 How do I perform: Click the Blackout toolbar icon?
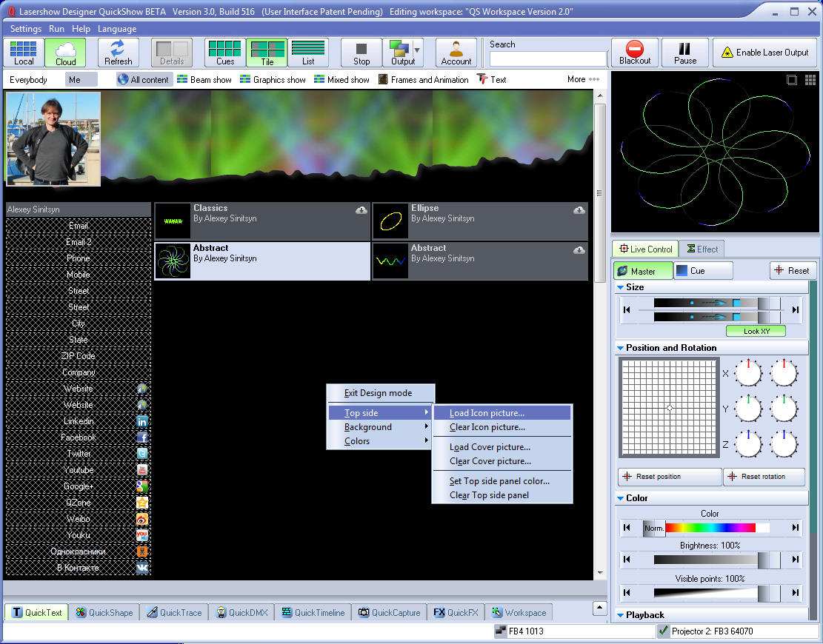pyautogui.click(x=634, y=53)
